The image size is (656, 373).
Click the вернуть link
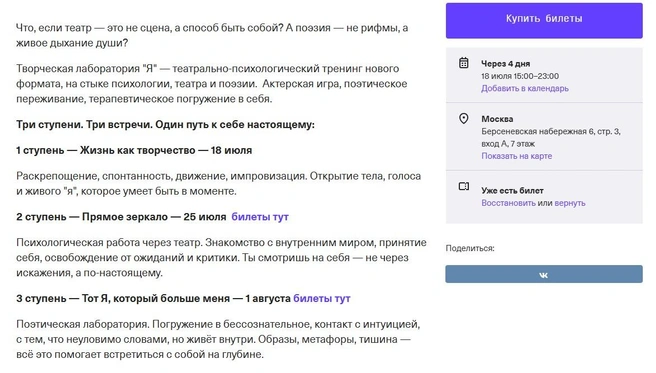click(x=570, y=203)
